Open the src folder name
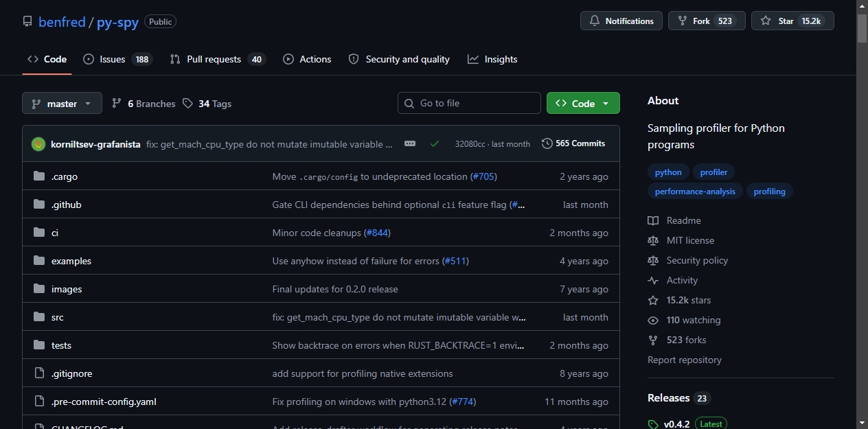 (58, 317)
